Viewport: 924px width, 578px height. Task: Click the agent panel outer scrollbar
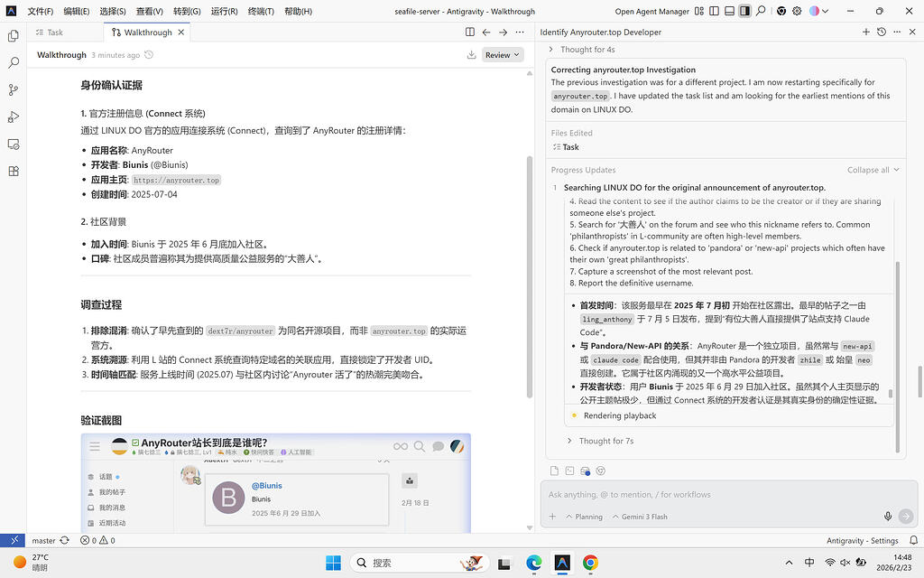point(919,381)
